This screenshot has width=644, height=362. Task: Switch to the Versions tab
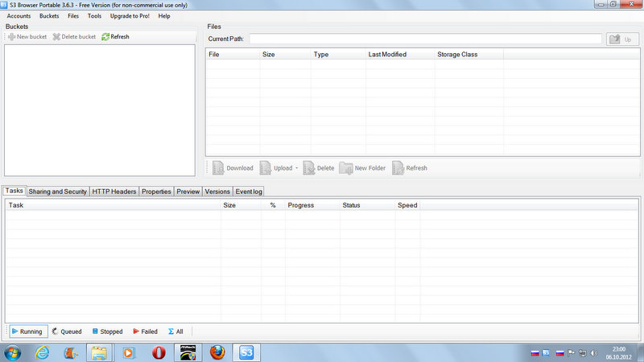click(217, 191)
